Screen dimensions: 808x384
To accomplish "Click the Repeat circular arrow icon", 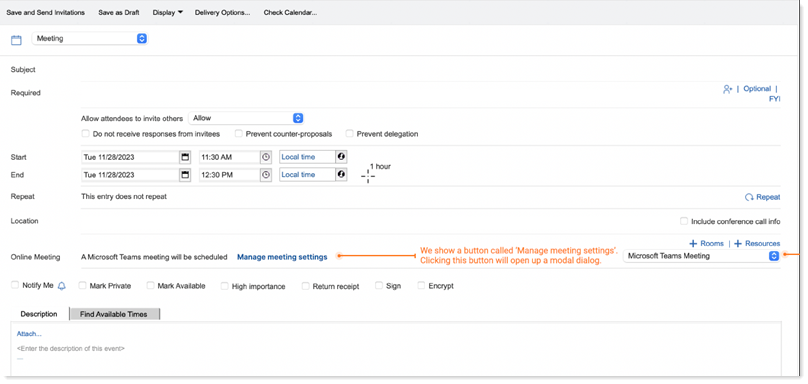I will point(749,197).
